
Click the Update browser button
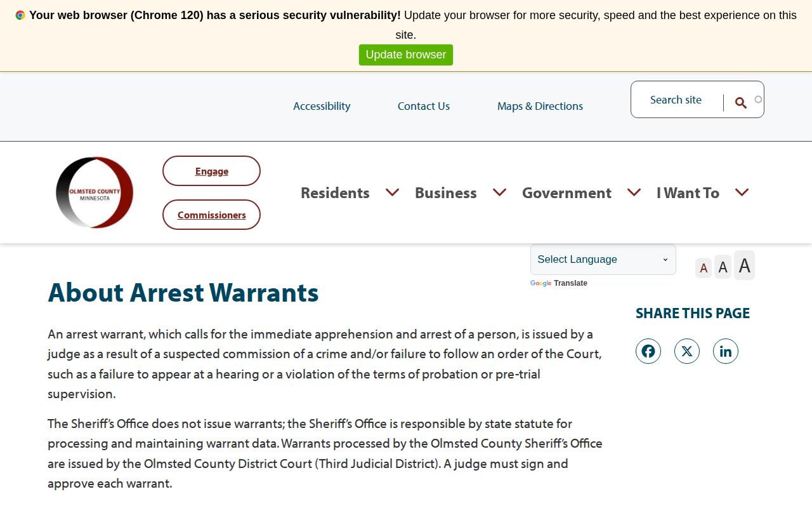click(x=406, y=55)
